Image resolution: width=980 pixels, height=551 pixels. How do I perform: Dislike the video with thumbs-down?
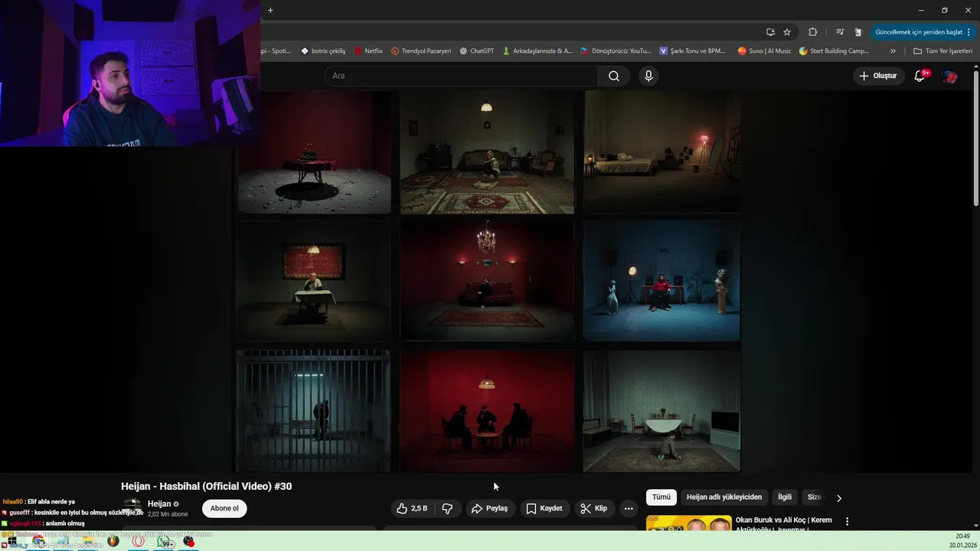tap(448, 508)
